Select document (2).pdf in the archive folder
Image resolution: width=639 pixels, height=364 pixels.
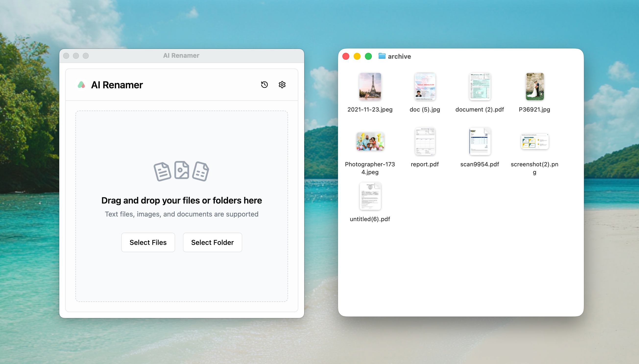479,87
